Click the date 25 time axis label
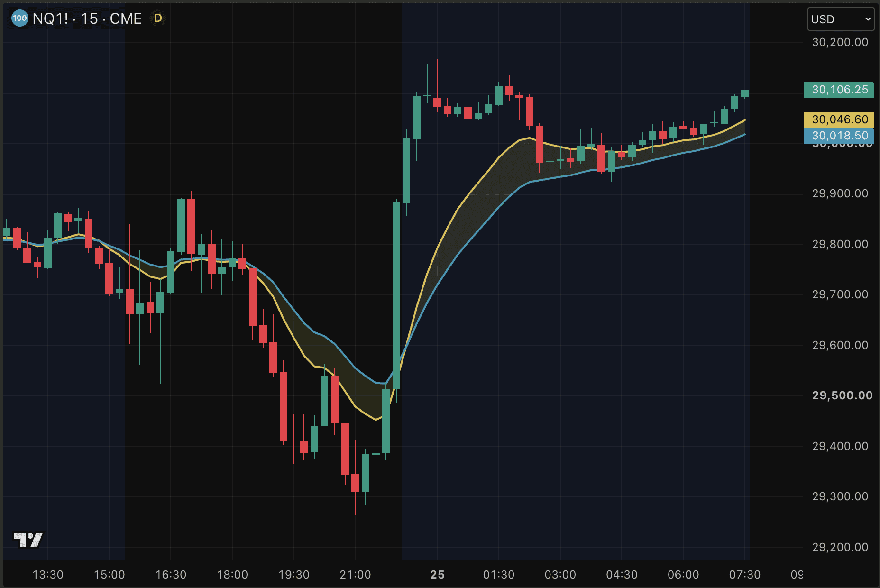The image size is (880, 588). [437, 575]
